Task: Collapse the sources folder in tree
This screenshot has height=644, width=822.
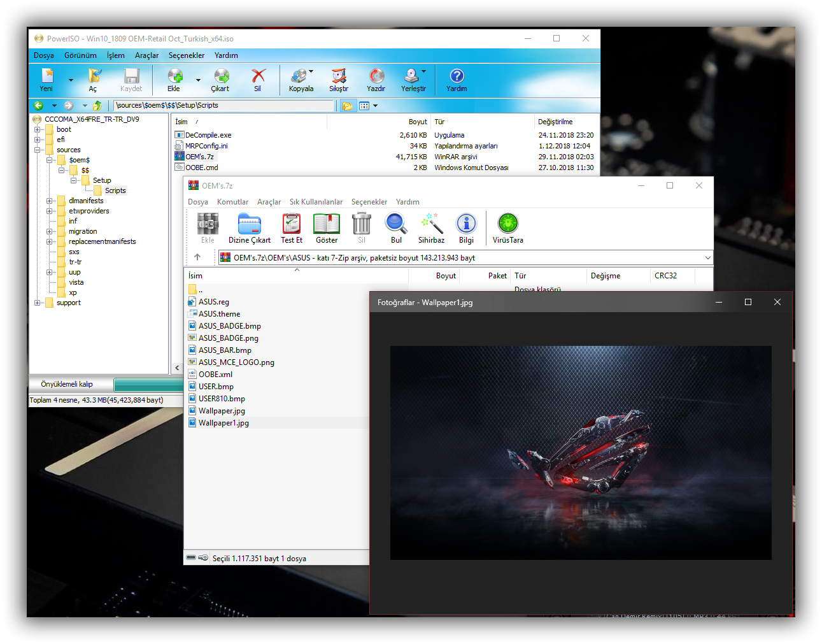Action: tap(38, 150)
